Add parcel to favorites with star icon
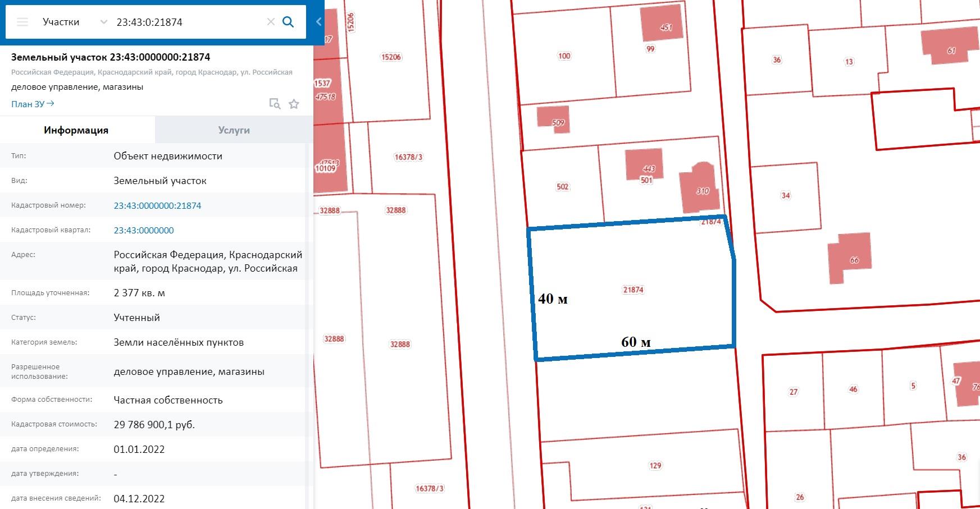Screen dimensions: 980x509 pyautogui.click(x=294, y=104)
